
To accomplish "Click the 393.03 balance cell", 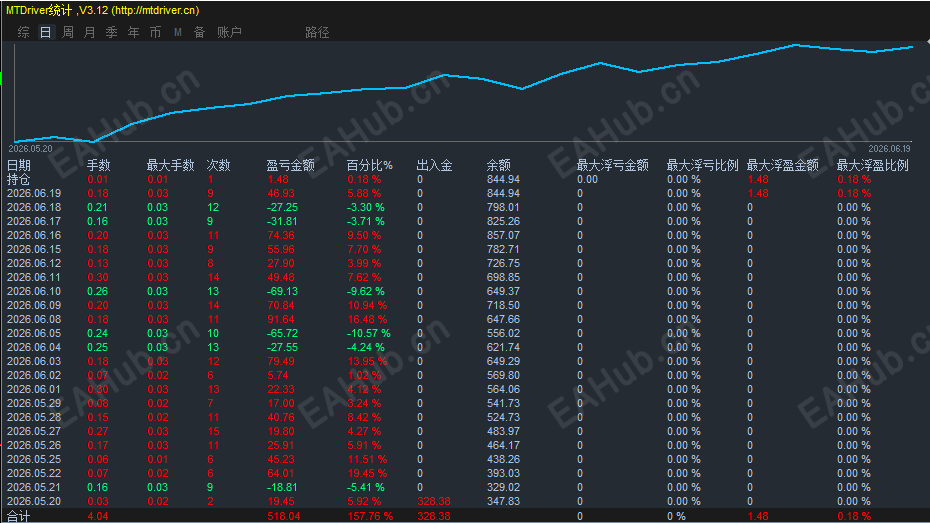I will (504, 473).
